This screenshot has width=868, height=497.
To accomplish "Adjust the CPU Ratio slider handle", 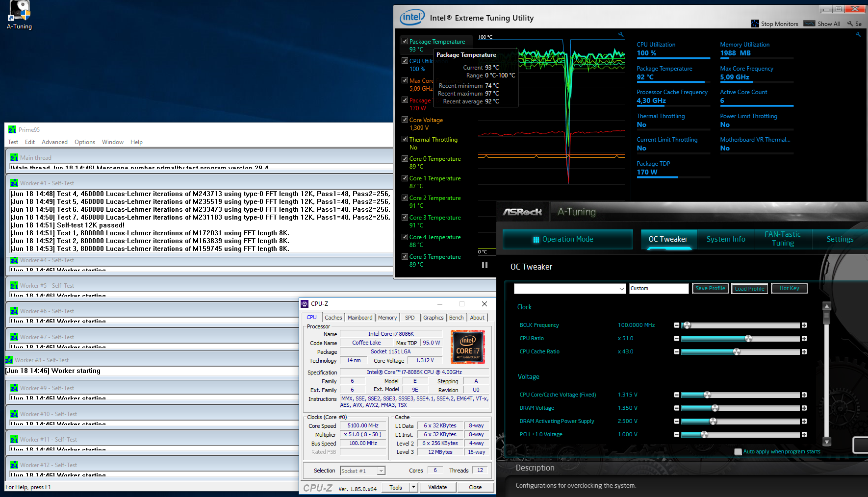I will pos(748,339).
